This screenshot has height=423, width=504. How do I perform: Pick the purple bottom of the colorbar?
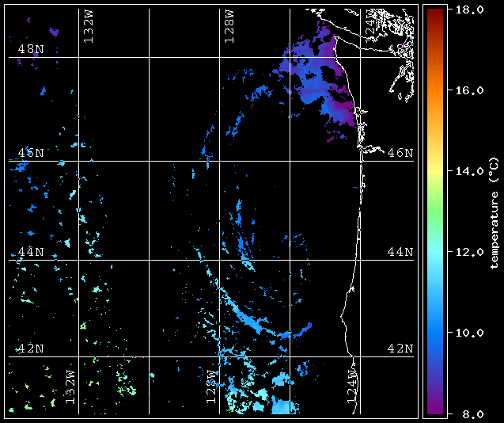(434, 410)
